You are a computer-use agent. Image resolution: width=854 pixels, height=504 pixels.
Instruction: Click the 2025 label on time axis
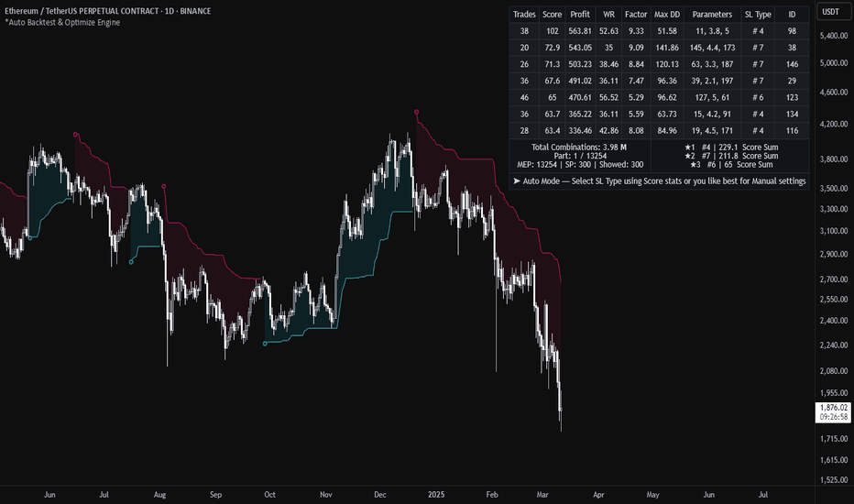[436, 495]
